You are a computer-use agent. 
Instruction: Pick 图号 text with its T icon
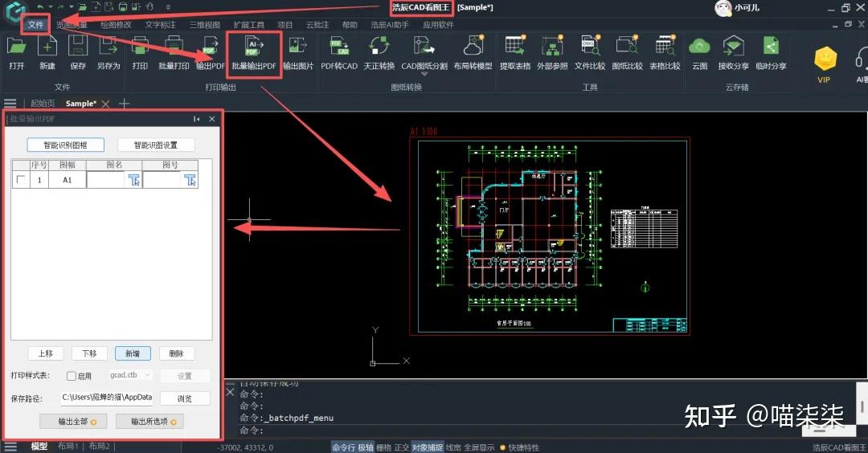[190, 180]
